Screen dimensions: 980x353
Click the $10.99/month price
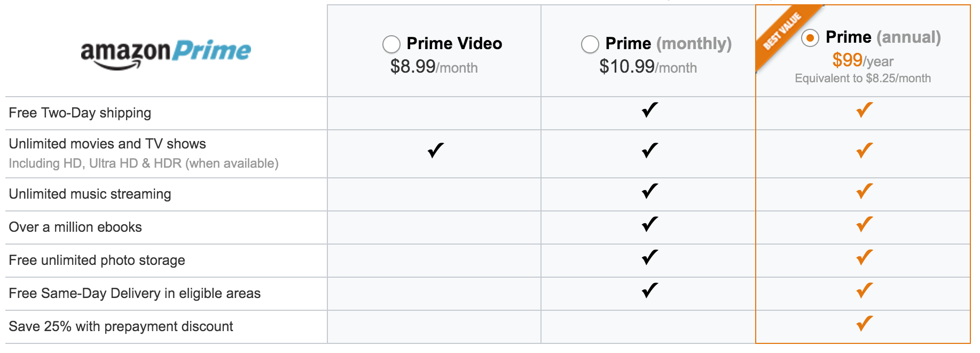pyautogui.click(x=648, y=67)
